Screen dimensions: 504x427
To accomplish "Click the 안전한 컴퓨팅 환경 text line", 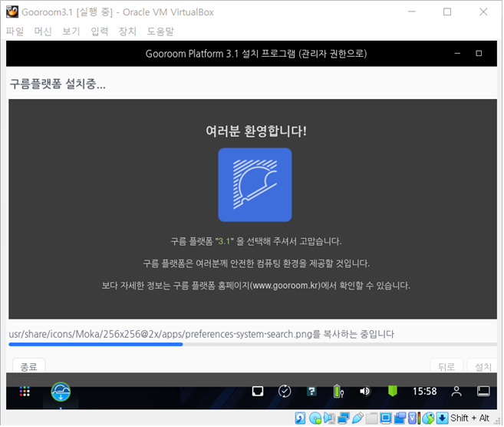I will click(x=256, y=263).
